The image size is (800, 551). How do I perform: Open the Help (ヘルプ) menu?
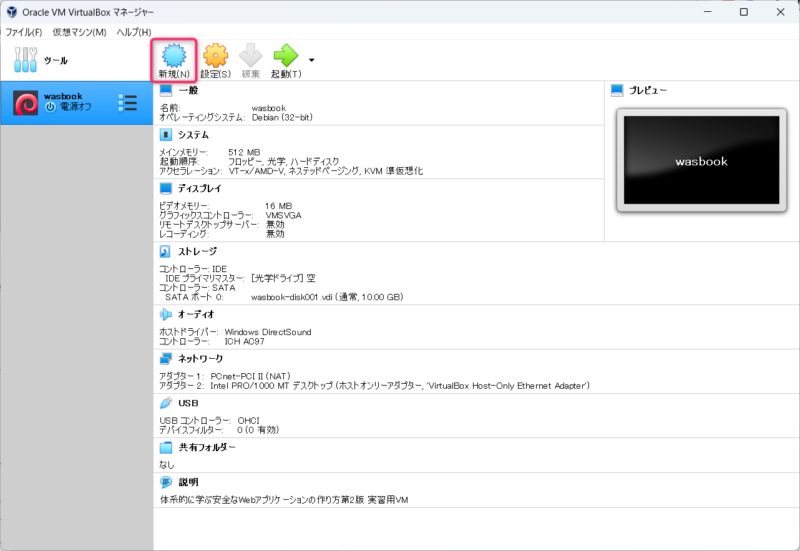pos(134,32)
